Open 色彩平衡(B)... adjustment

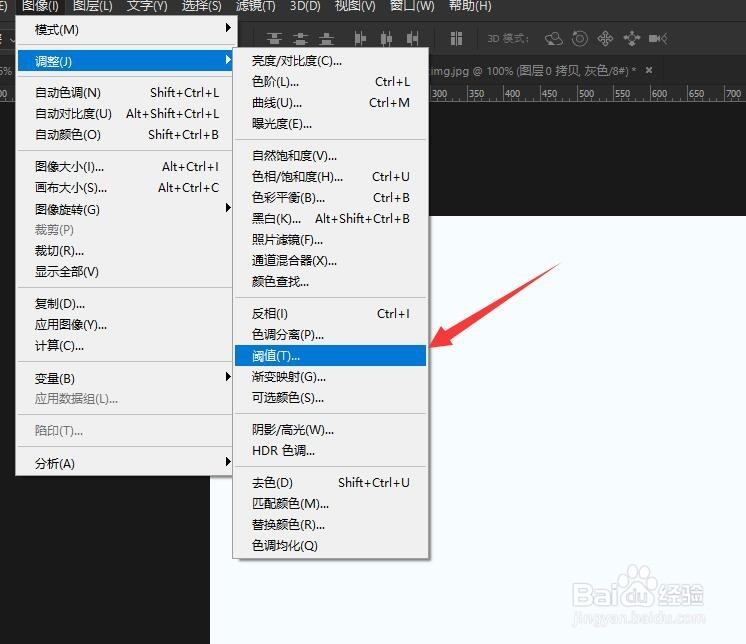331,197
